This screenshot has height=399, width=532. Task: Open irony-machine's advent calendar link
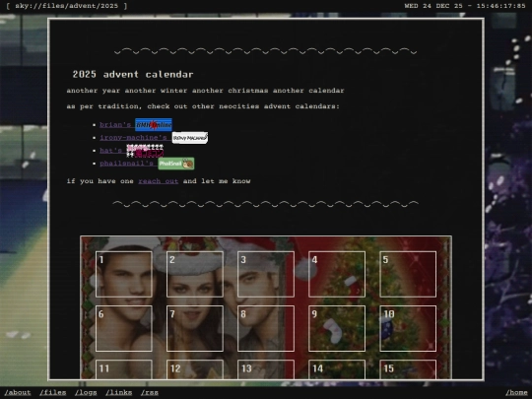(133, 137)
